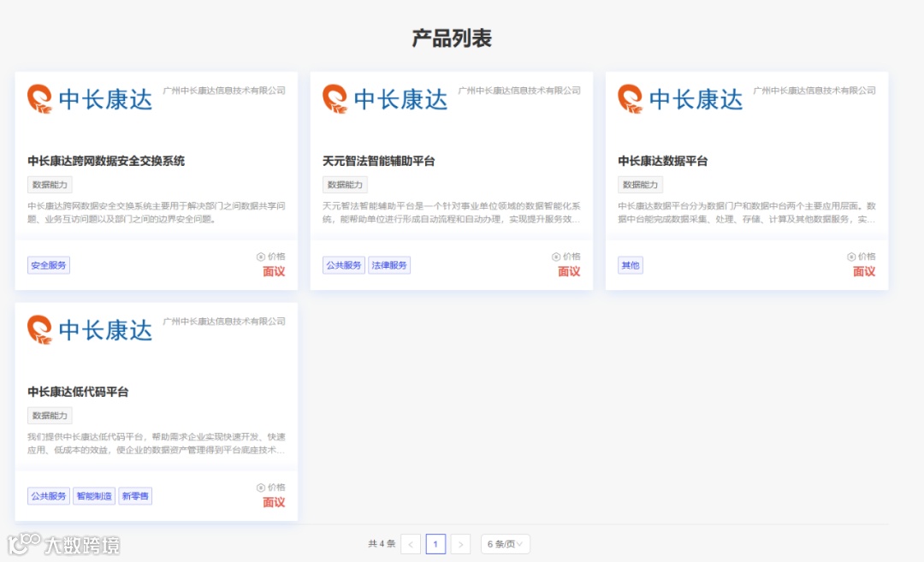Click price icon on 低代码平台 card
Image resolution: width=924 pixels, height=562 pixels.
tap(260, 488)
